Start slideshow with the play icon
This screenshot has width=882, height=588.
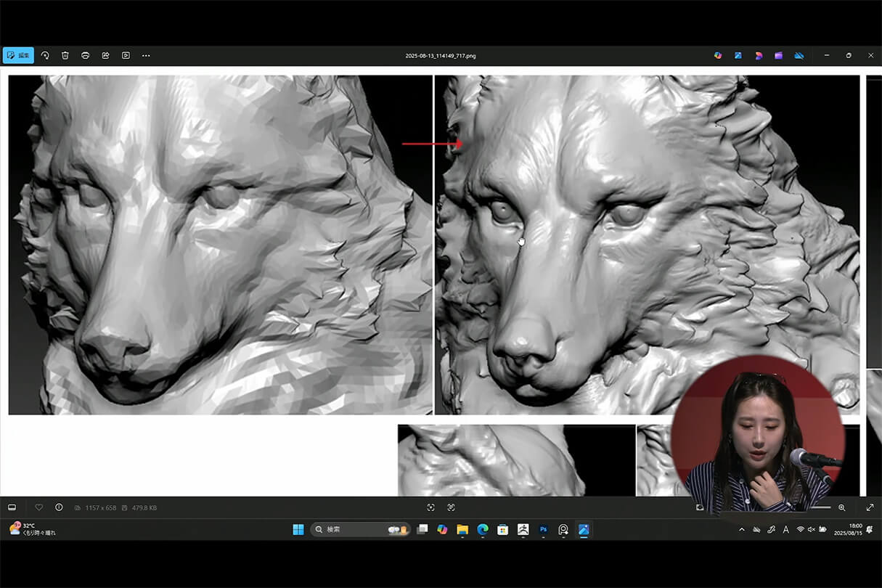(126, 55)
